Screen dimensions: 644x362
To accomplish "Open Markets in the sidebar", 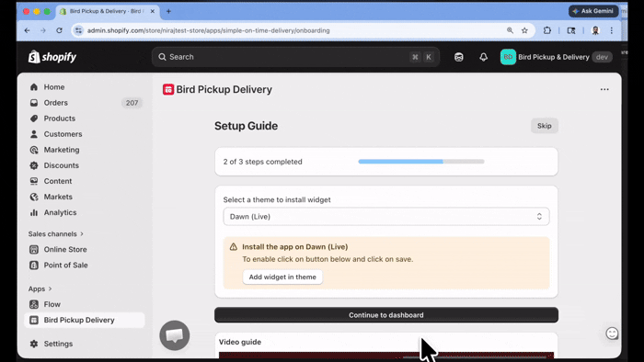I will [x=58, y=197].
